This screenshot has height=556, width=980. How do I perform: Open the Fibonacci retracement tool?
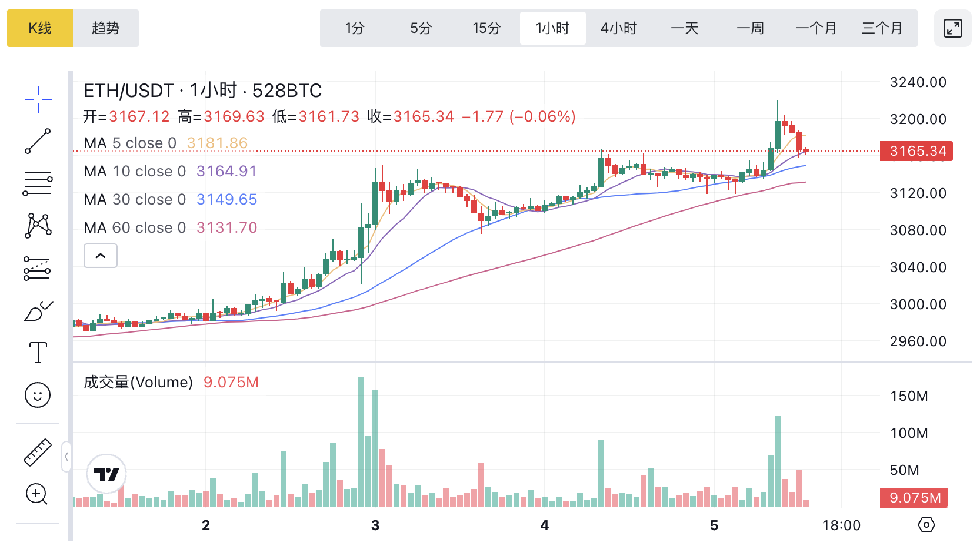click(x=38, y=183)
